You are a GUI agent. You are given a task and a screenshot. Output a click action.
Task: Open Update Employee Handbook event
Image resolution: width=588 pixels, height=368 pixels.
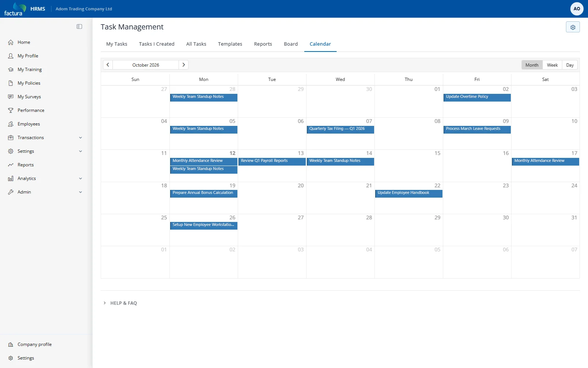point(409,193)
